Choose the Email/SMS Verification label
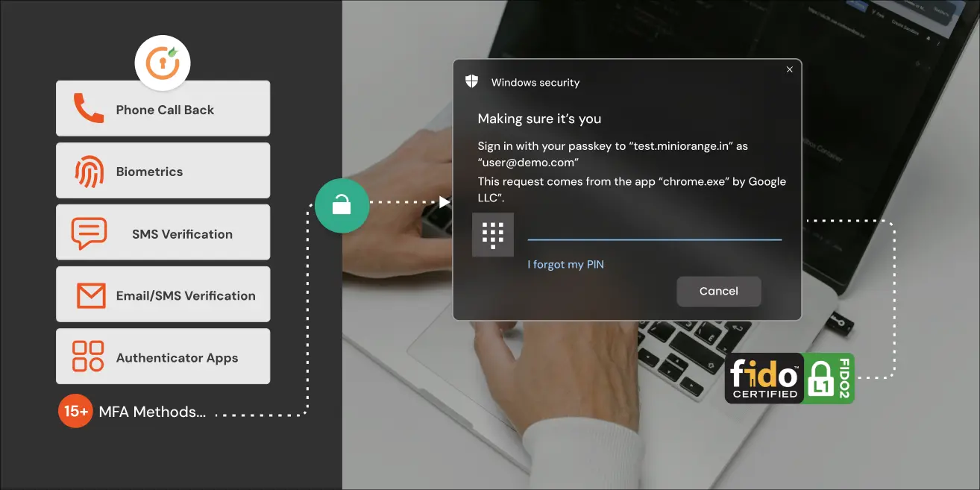This screenshot has width=980, height=490. [186, 296]
